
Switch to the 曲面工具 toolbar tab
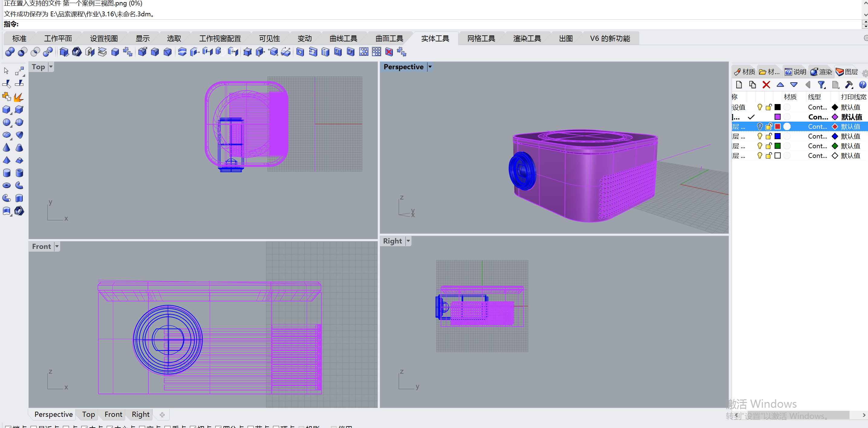(389, 38)
